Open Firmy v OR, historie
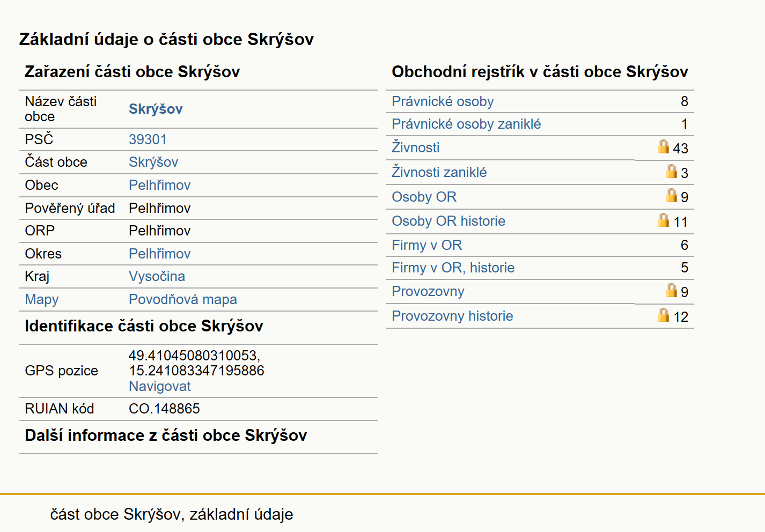Image resolution: width=765 pixels, height=532 pixels. coord(453,268)
